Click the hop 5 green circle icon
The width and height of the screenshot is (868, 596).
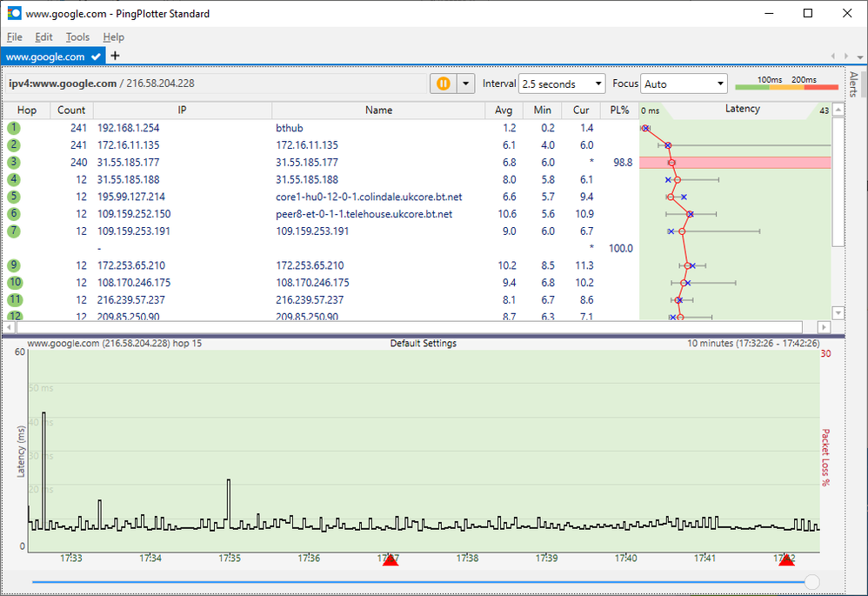(x=14, y=197)
